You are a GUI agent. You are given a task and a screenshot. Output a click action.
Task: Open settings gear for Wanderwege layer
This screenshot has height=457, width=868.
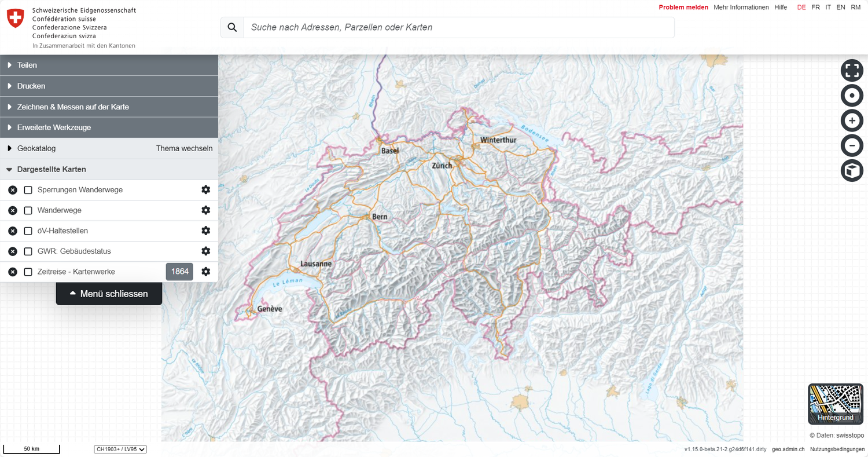point(205,210)
